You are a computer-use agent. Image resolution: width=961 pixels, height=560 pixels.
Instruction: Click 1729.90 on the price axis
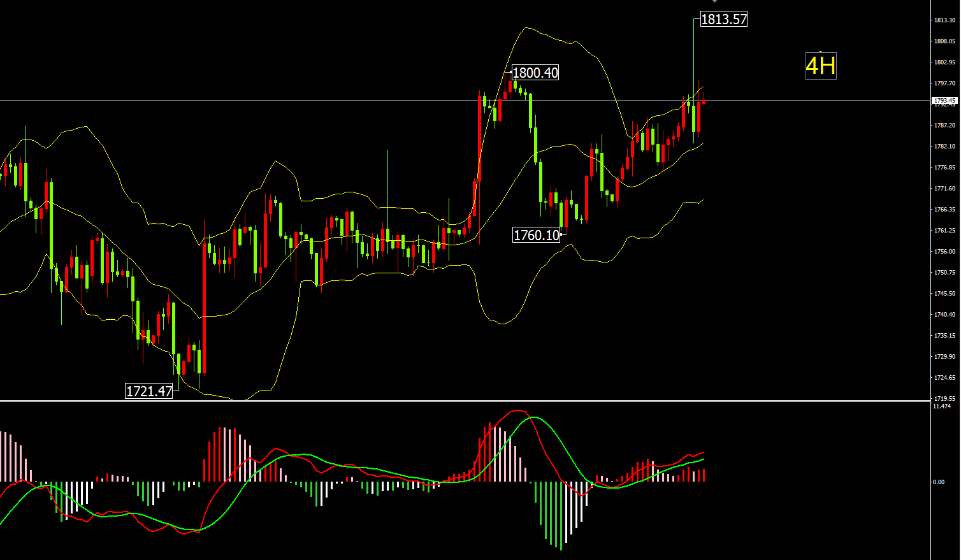pyautogui.click(x=944, y=357)
